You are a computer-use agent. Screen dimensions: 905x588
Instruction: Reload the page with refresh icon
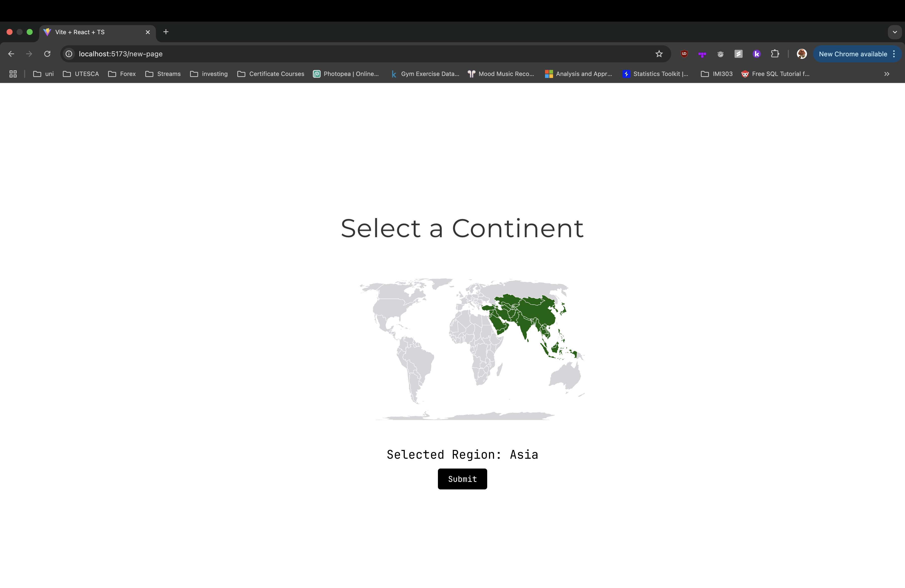[x=47, y=54]
